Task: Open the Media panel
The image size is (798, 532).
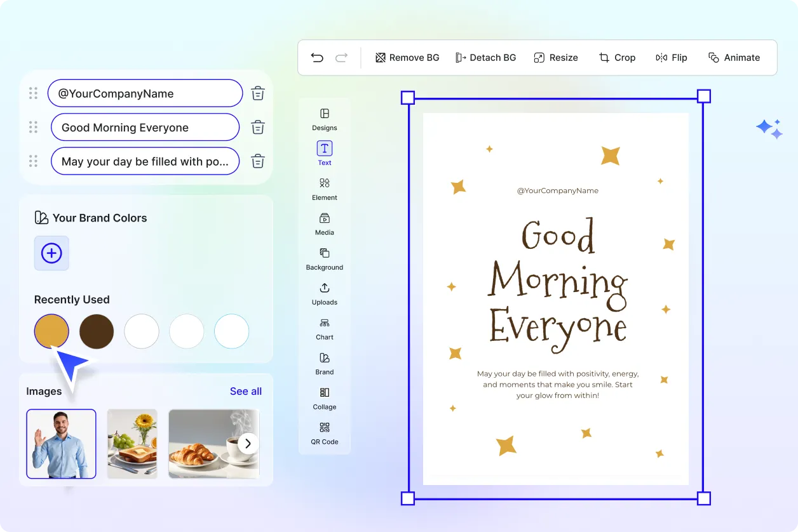Action: point(324,223)
